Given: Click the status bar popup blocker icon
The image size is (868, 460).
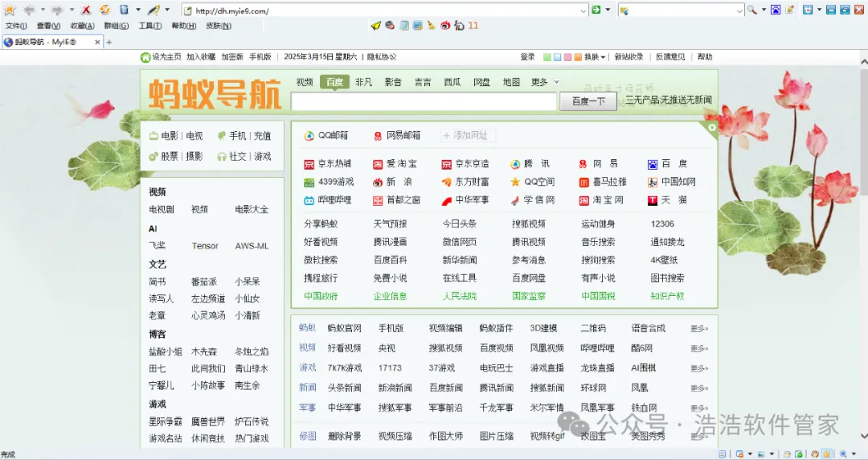Looking at the screenshot, I should click(739, 454).
